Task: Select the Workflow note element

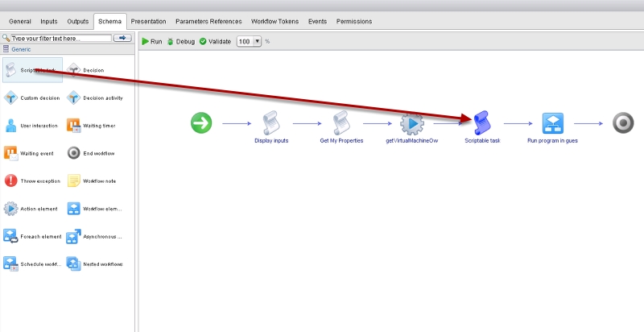Action: pyautogui.click(x=73, y=181)
